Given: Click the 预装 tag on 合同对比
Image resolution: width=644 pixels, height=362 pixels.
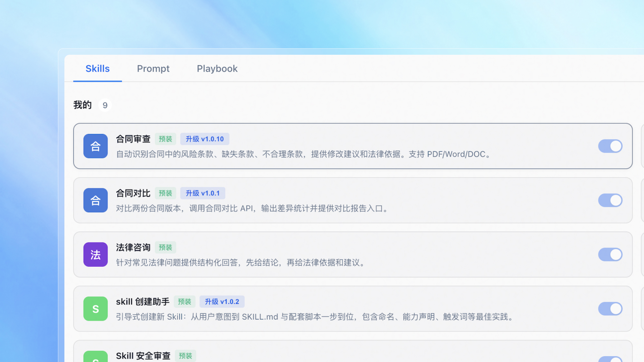Looking at the screenshot, I should pyautogui.click(x=166, y=193).
